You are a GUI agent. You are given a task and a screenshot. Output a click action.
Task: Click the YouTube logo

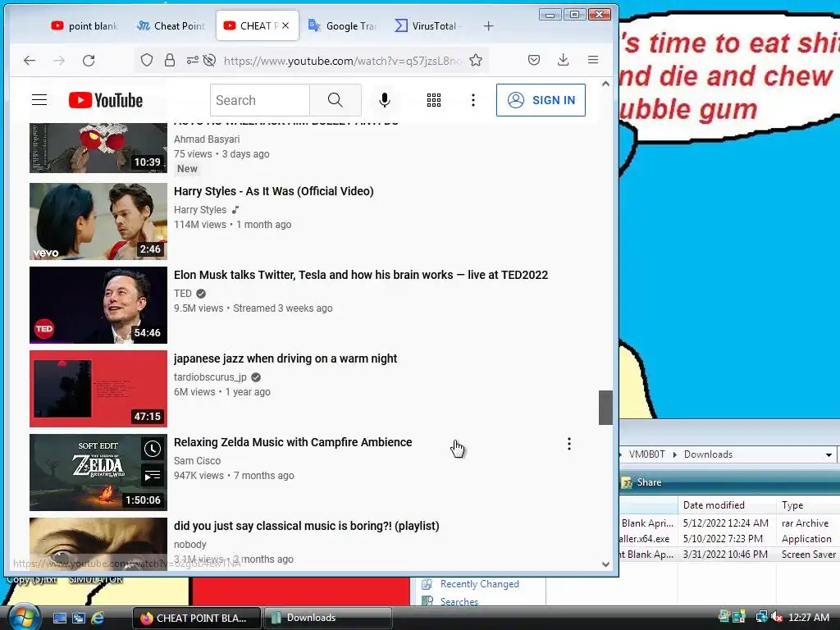click(106, 100)
